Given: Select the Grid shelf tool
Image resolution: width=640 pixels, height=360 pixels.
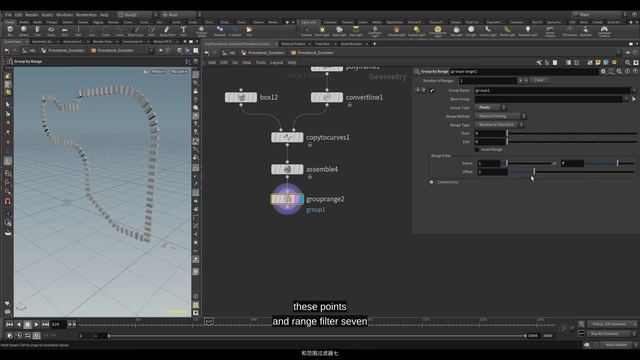Looking at the screenshot, I should [x=65, y=31].
